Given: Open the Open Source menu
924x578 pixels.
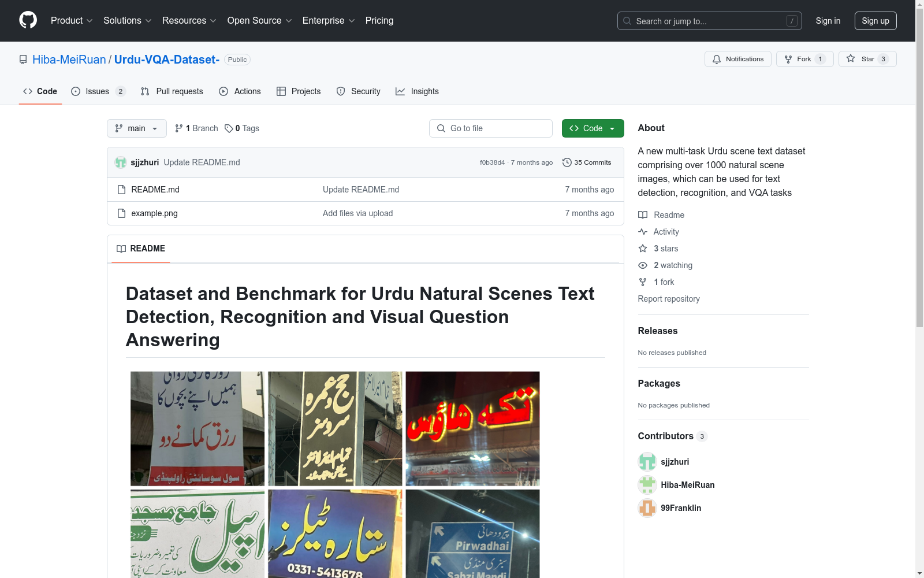Looking at the screenshot, I should [x=260, y=21].
